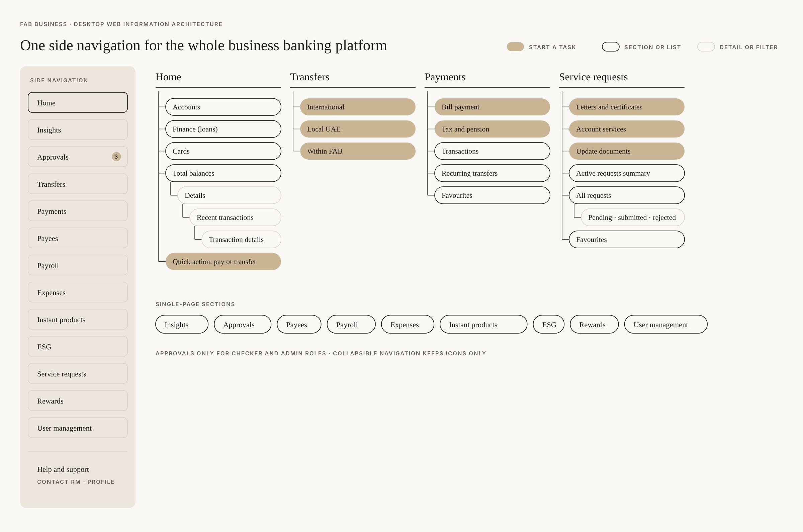Open Payments in the side navigation
Image resolution: width=803 pixels, height=532 pixels.
(78, 211)
